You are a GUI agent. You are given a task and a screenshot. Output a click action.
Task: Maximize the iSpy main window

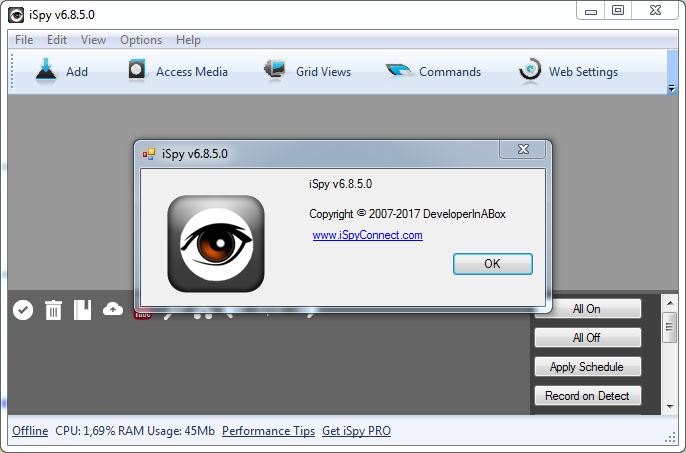coord(618,11)
